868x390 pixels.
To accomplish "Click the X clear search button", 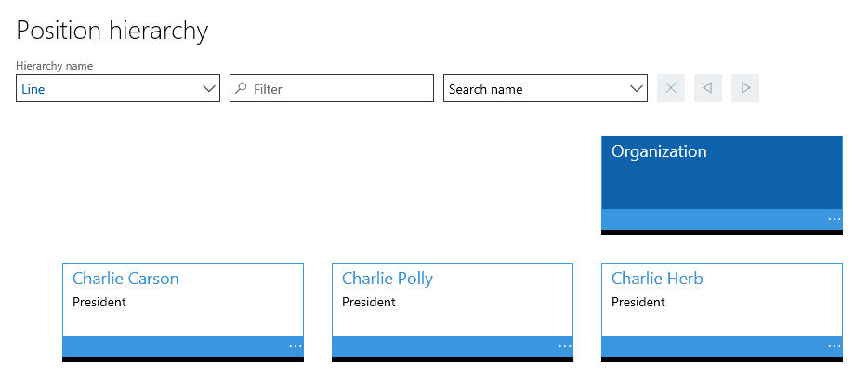I will point(671,88).
